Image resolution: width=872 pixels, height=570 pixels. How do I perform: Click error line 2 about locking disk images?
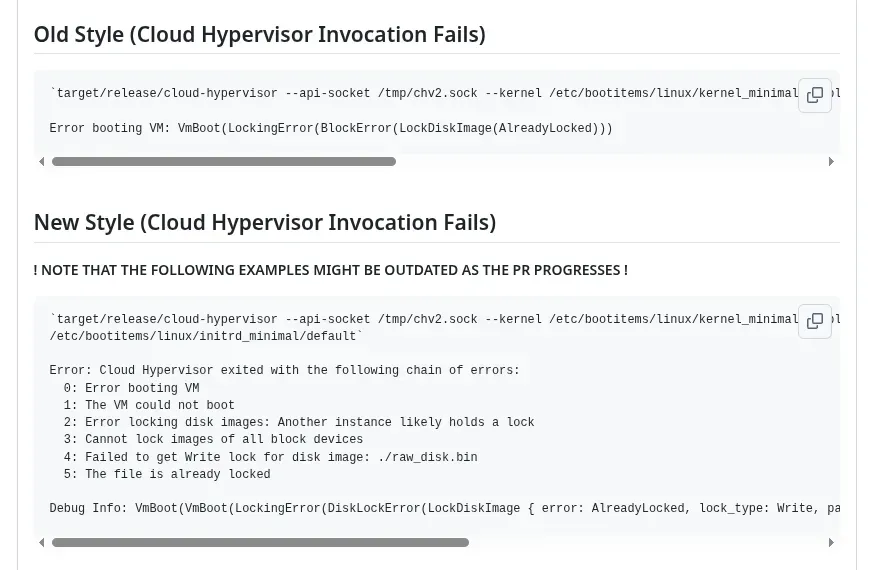click(299, 422)
